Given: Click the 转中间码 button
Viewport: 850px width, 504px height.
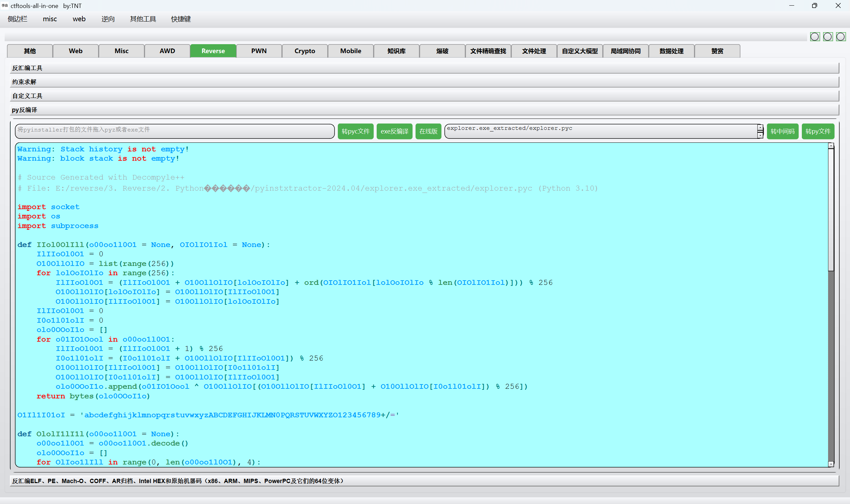Looking at the screenshot, I should (x=782, y=131).
